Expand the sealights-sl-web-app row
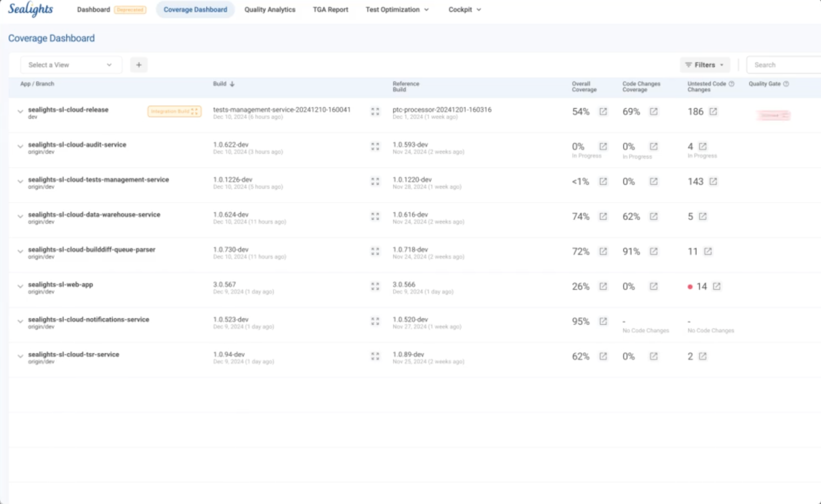The height and width of the screenshot is (504, 821). [20, 286]
